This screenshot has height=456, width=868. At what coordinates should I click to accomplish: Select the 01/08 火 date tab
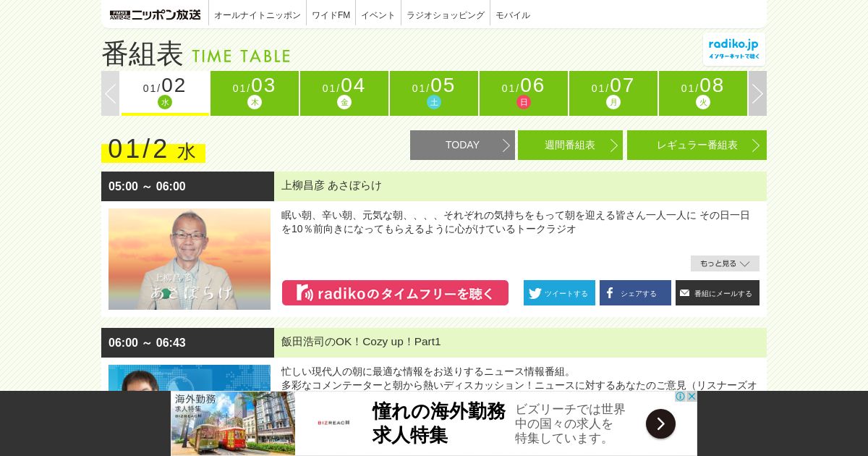703,93
